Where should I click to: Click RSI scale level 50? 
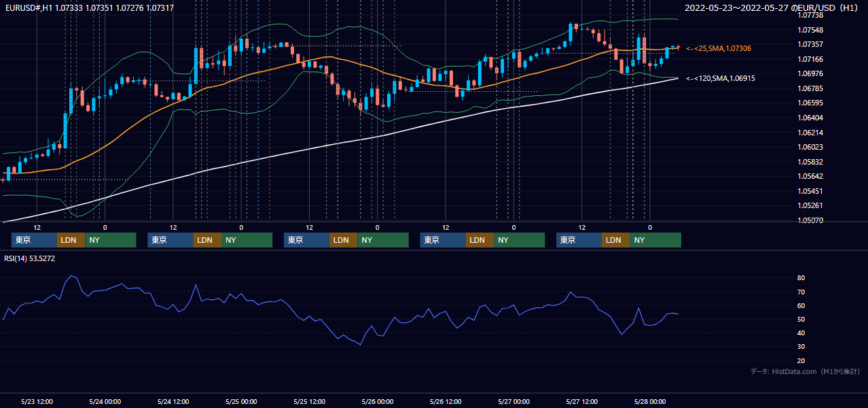coord(801,319)
